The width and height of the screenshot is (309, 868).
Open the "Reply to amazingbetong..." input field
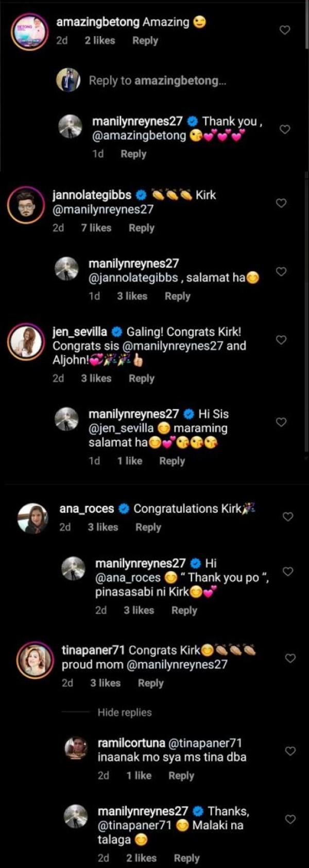[157, 80]
